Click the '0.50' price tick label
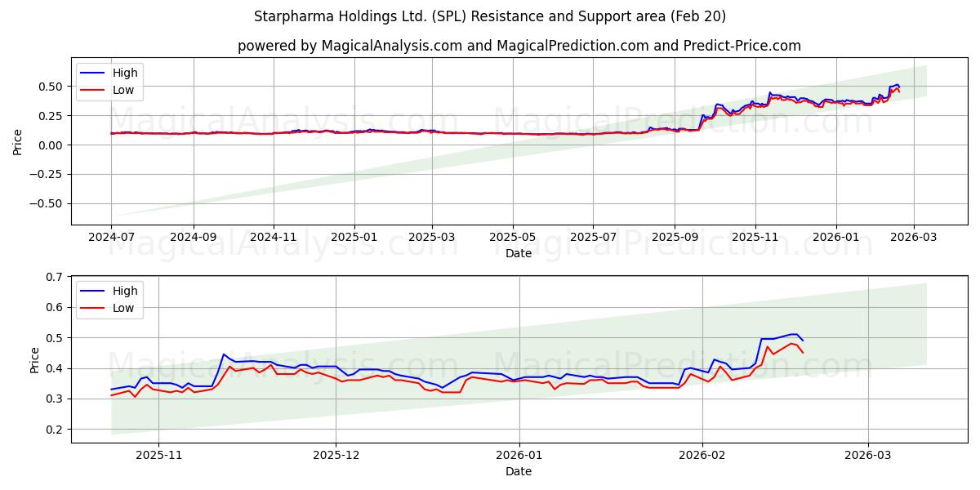This screenshot has height=490, width=980. tap(52, 86)
